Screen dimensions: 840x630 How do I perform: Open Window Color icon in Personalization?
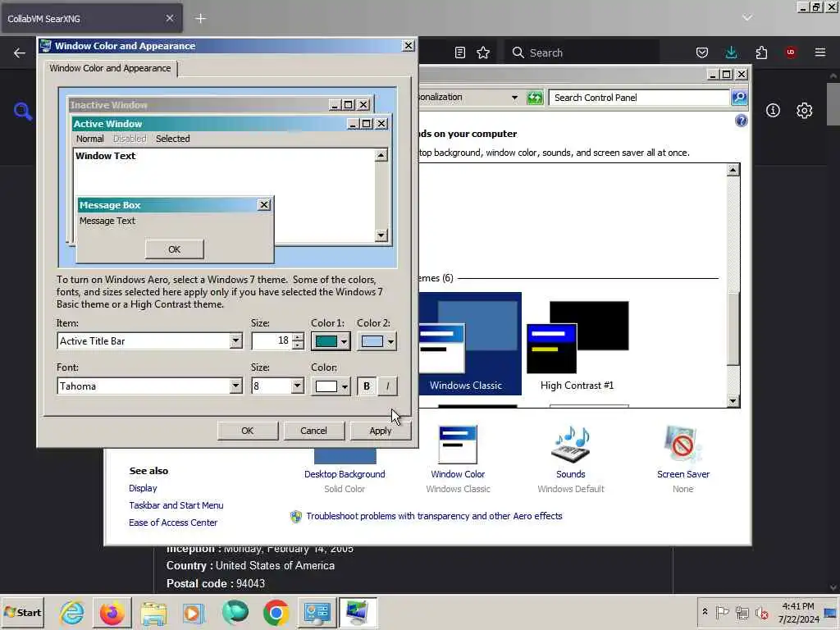(x=458, y=445)
